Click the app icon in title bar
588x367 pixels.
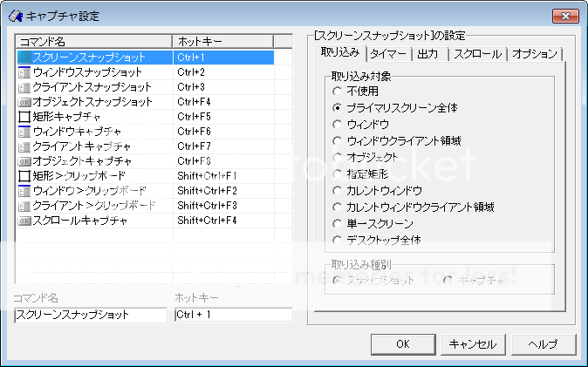coord(16,16)
